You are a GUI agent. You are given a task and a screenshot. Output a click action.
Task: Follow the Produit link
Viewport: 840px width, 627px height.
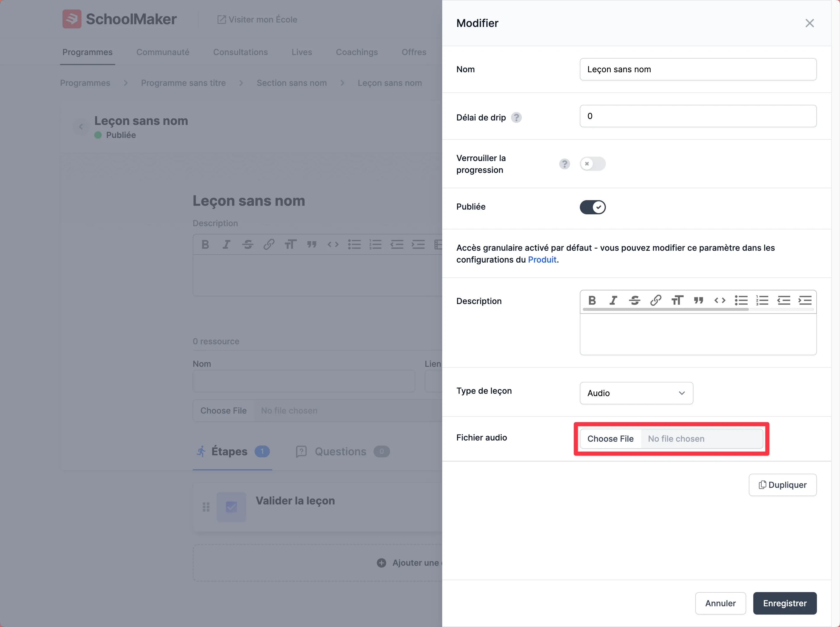click(x=542, y=260)
